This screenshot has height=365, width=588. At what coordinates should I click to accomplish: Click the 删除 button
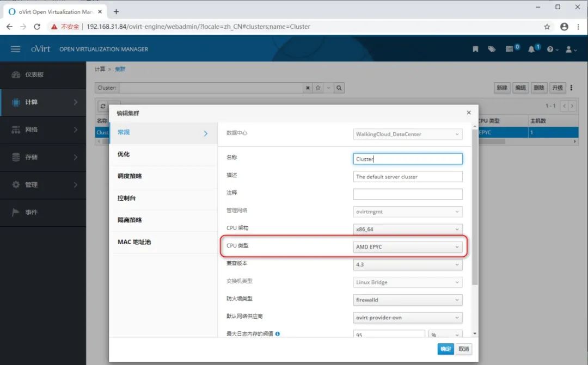pyautogui.click(x=539, y=88)
